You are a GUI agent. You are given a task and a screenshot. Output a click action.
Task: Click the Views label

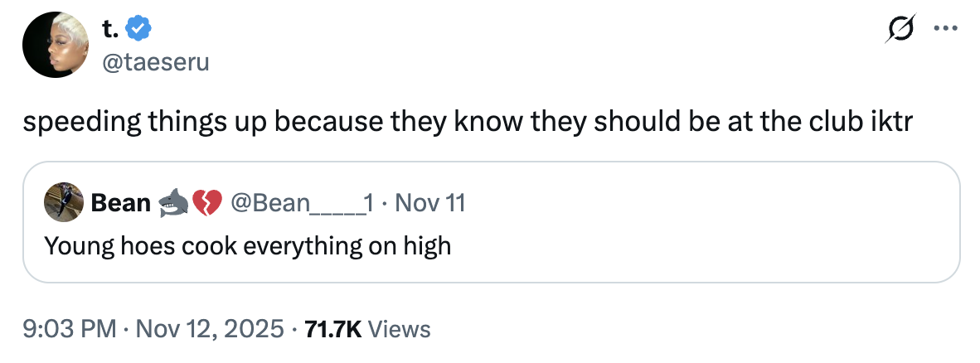pos(399,329)
